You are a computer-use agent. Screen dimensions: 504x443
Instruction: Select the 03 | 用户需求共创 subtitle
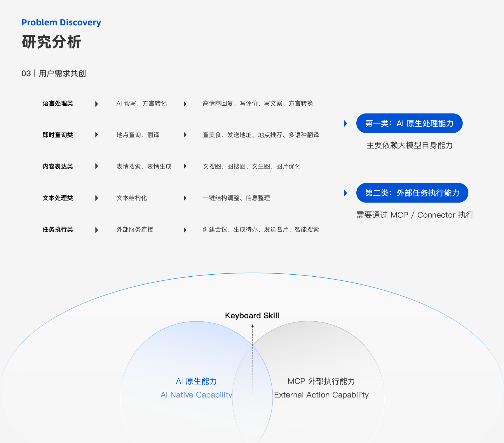(x=54, y=74)
